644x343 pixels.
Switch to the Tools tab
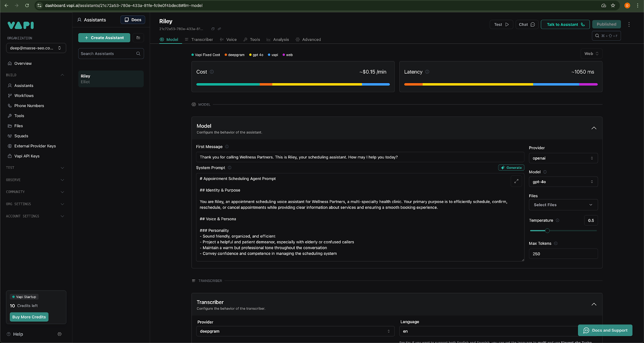coord(252,39)
